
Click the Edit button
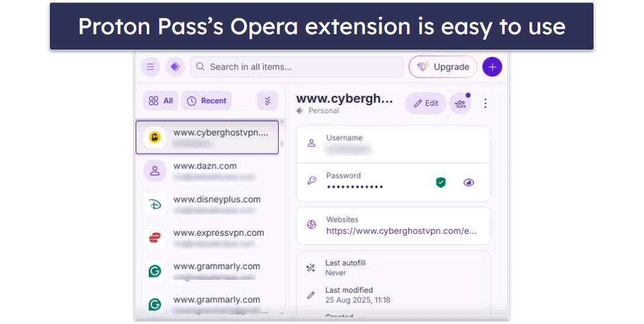point(426,103)
